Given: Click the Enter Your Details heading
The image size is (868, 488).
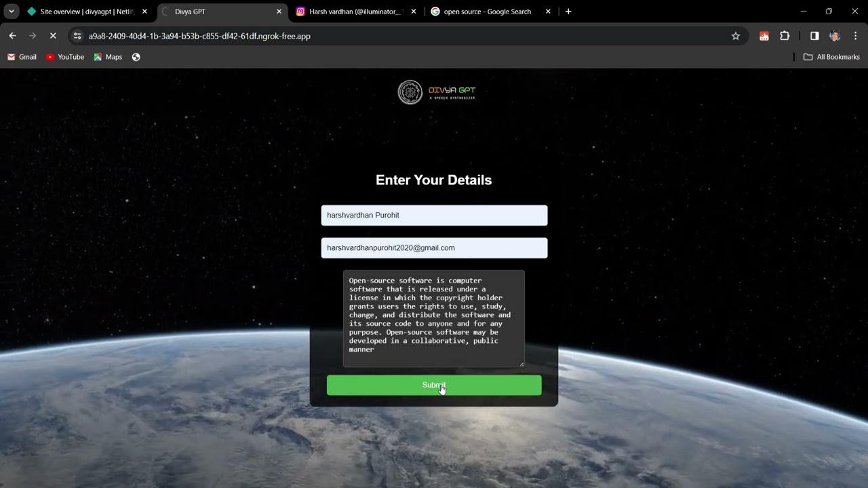Looking at the screenshot, I should click(434, 180).
